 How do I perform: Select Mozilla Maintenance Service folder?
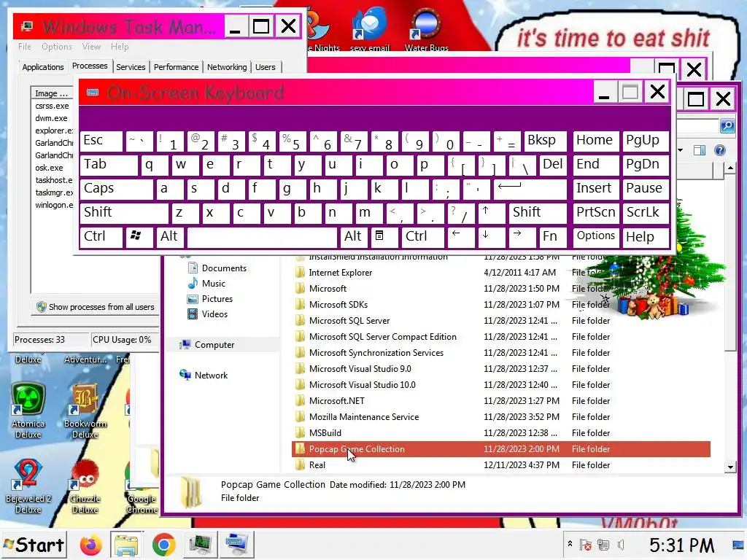pyautogui.click(x=500, y=417)
